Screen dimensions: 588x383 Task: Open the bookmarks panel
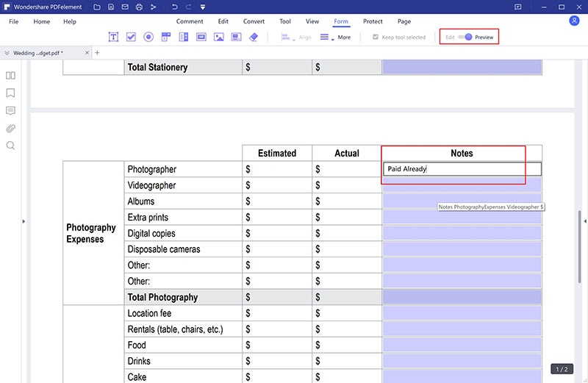coord(10,93)
